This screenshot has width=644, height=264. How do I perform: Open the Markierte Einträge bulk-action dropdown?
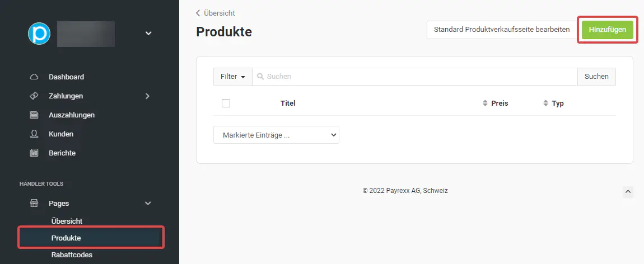point(276,135)
